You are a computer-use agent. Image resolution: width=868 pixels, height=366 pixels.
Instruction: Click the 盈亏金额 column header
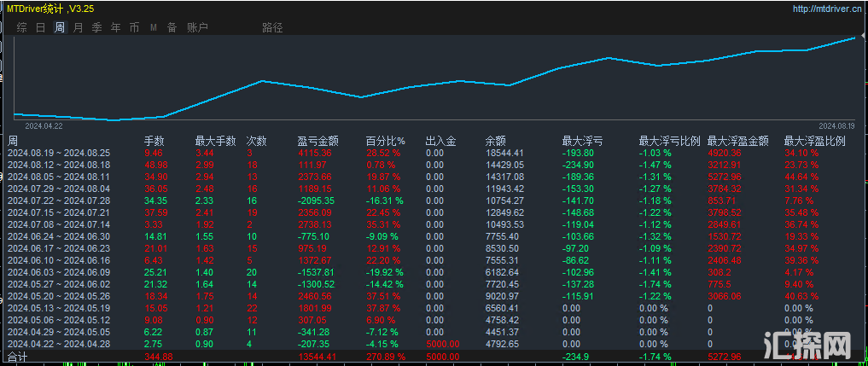click(x=317, y=141)
